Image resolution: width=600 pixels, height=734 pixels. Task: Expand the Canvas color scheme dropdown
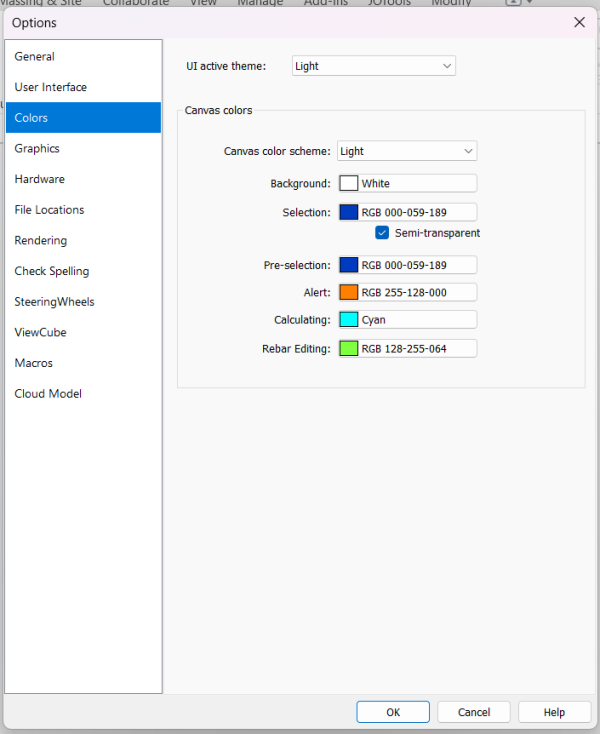pyautogui.click(x=407, y=151)
